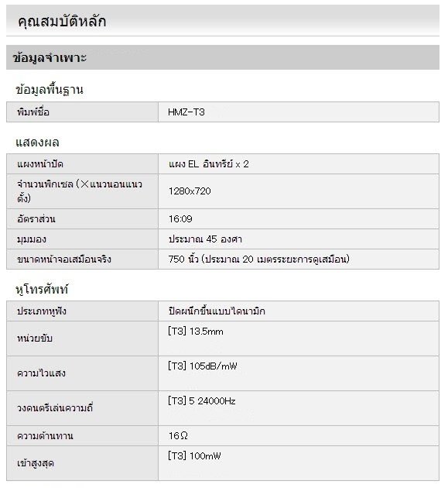Screen dimensions: 448x488
Task: Click the คุณสมบัติหลัก page heading
Action: click(62, 21)
